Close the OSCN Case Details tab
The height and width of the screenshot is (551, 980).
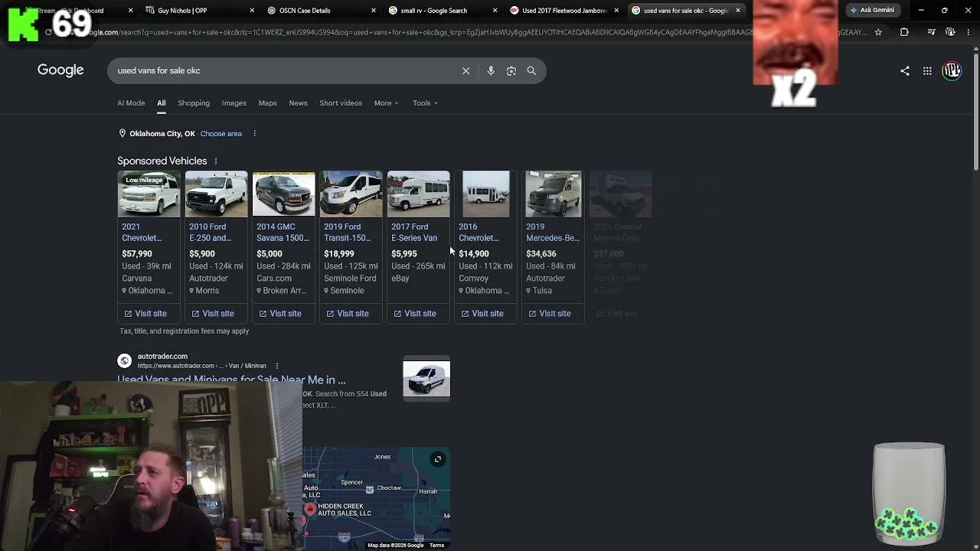(x=374, y=11)
